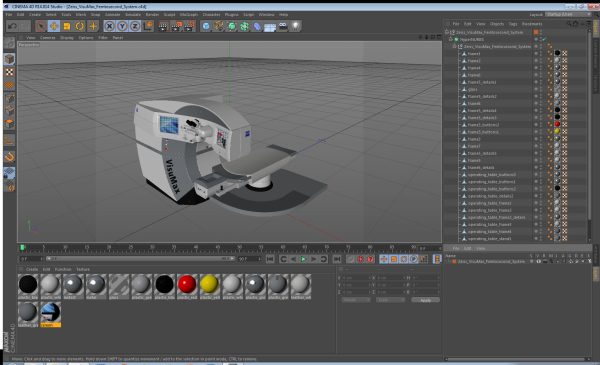Click the coordinate system icon
The width and height of the screenshot is (600, 365).
tap(148, 26)
